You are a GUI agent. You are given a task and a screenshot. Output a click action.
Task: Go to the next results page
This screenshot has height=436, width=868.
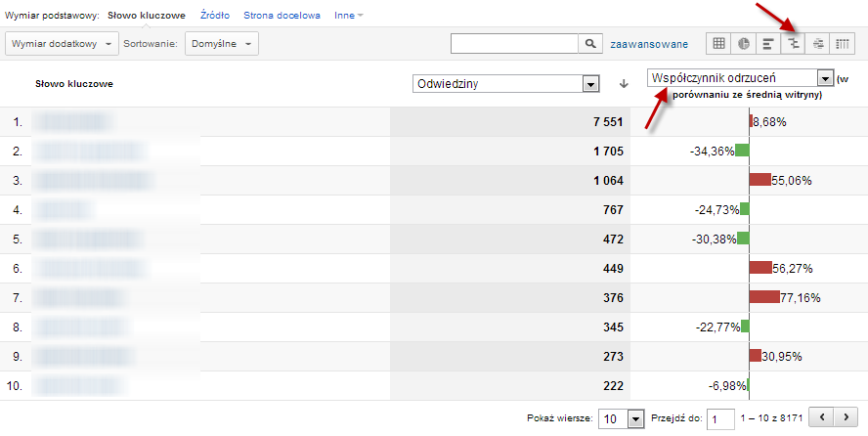846,417
